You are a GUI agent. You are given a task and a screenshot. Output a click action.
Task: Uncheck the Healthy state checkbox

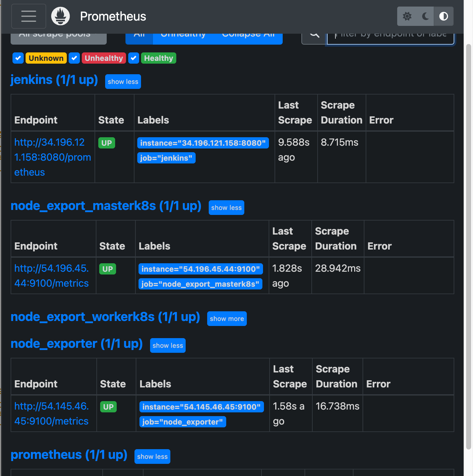(134, 58)
